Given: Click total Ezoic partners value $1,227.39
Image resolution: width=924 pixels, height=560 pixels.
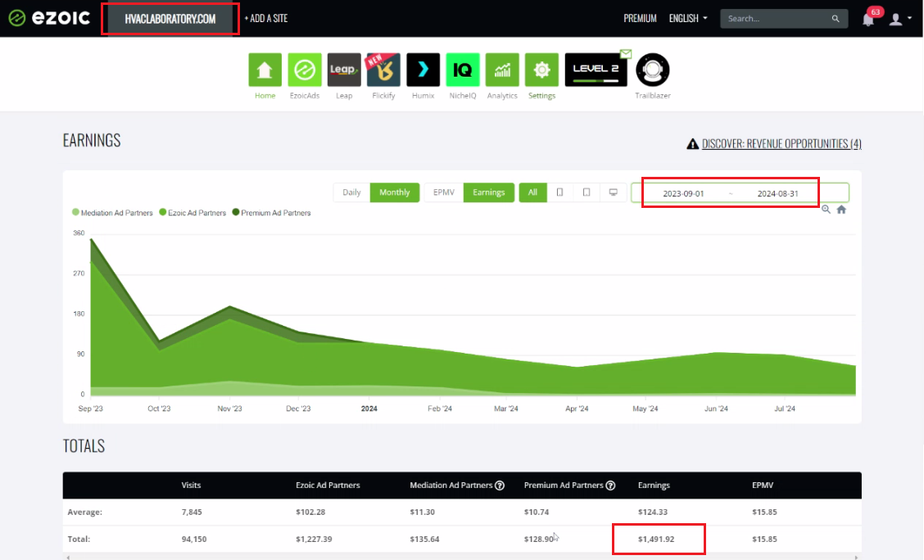Looking at the screenshot, I should pyautogui.click(x=314, y=539).
